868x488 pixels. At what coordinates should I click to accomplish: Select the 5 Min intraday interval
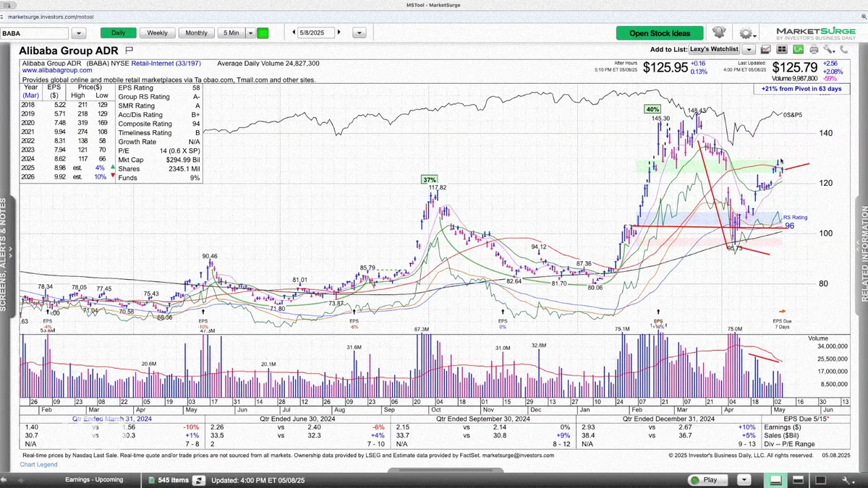coord(231,33)
